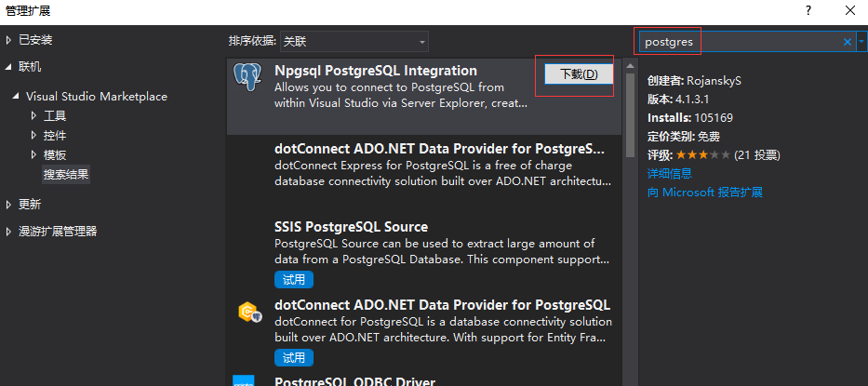Click the 定价类别: 免费 text
The image size is (868, 386).
tap(683, 136)
